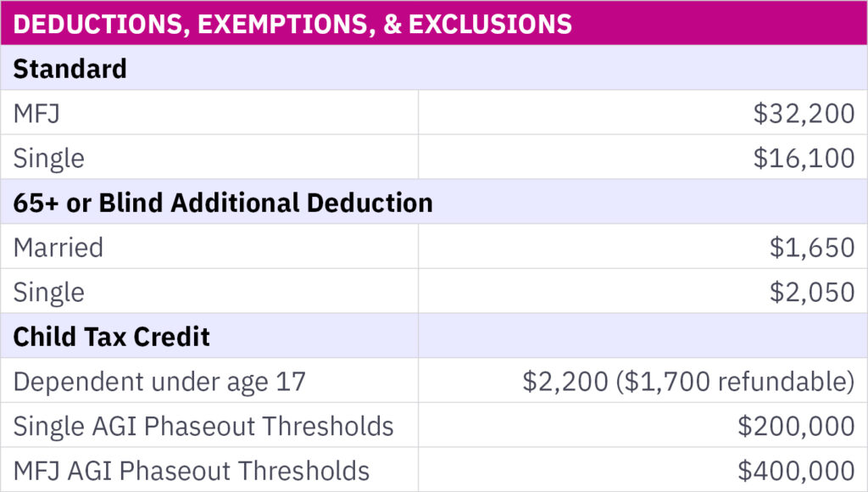Click the word EXCLUSIONS in the title bar

[490, 23]
